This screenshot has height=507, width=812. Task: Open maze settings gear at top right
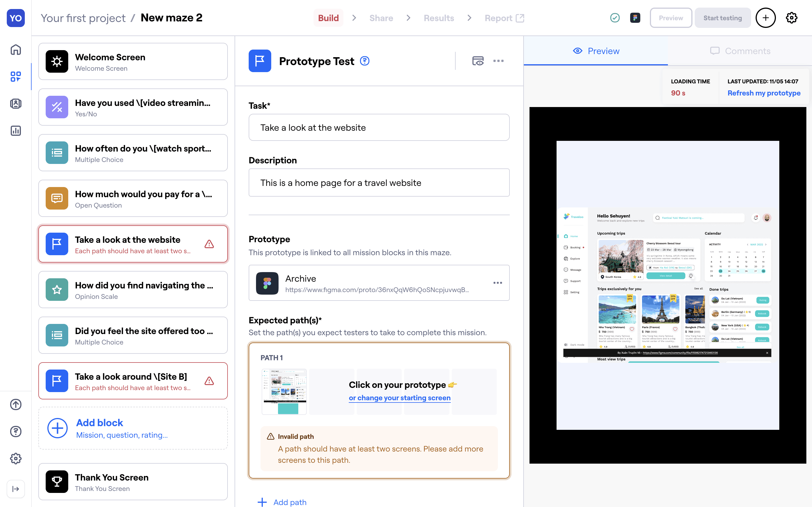point(791,18)
